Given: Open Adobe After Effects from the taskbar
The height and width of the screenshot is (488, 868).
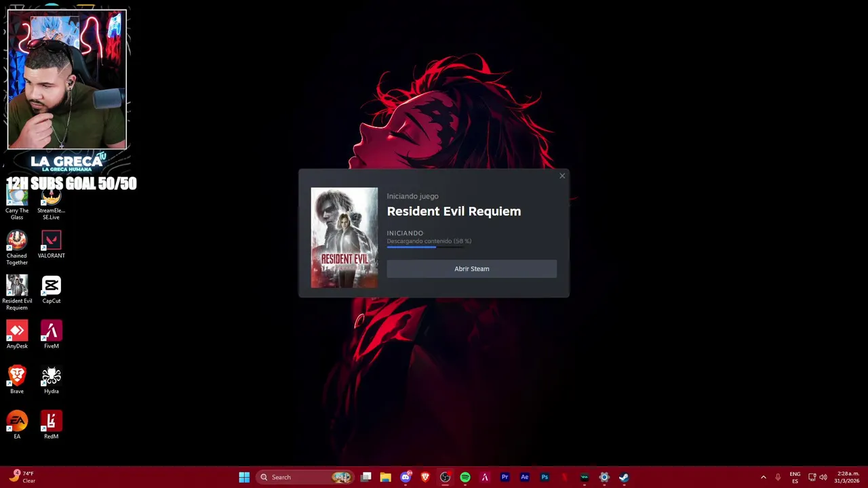Looking at the screenshot, I should (x=524, y=477).
